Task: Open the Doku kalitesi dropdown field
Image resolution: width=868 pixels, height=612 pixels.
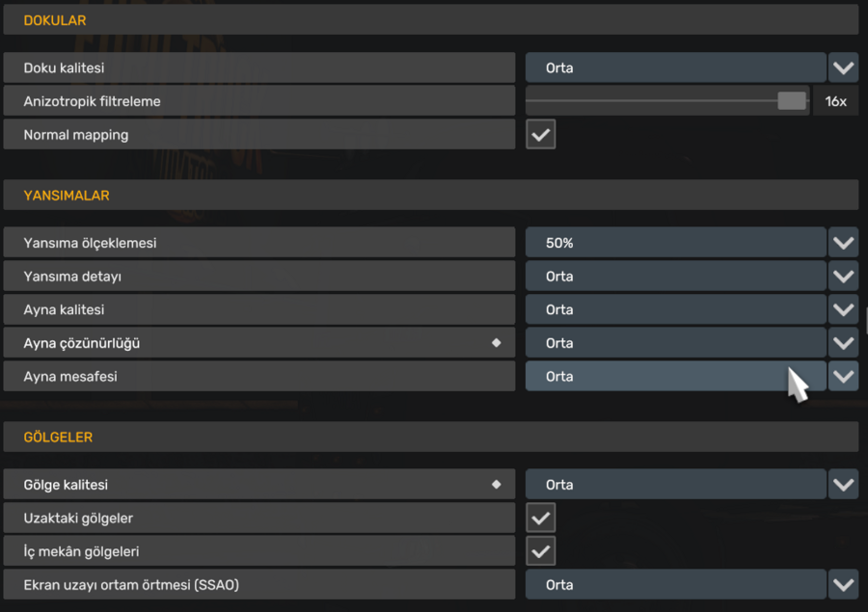Action: coord(675,68)
